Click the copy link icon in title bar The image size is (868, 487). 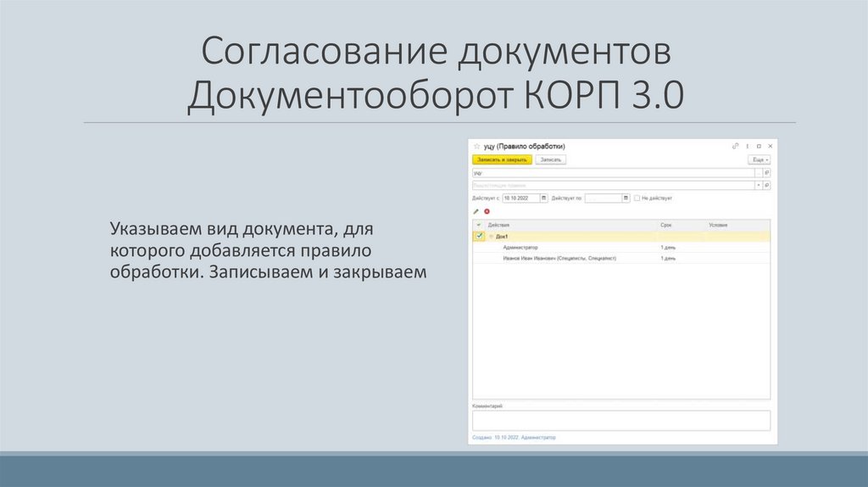coord(735,146)
